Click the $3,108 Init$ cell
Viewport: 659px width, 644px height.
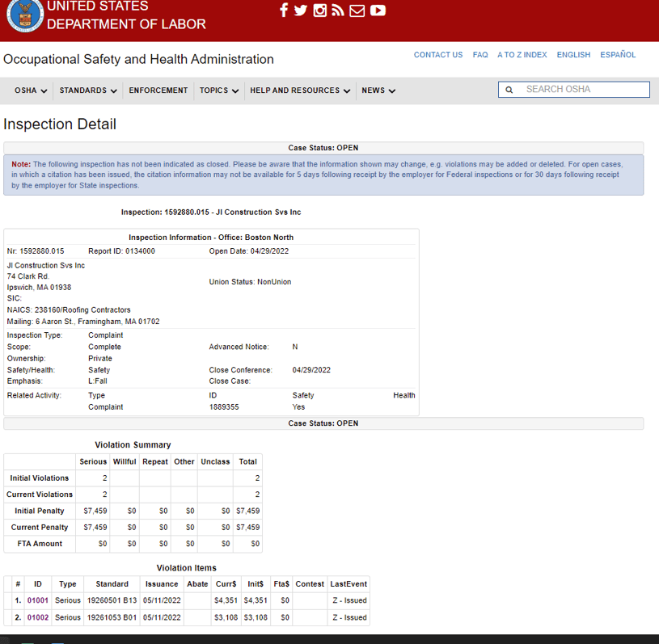coord(256,617)
